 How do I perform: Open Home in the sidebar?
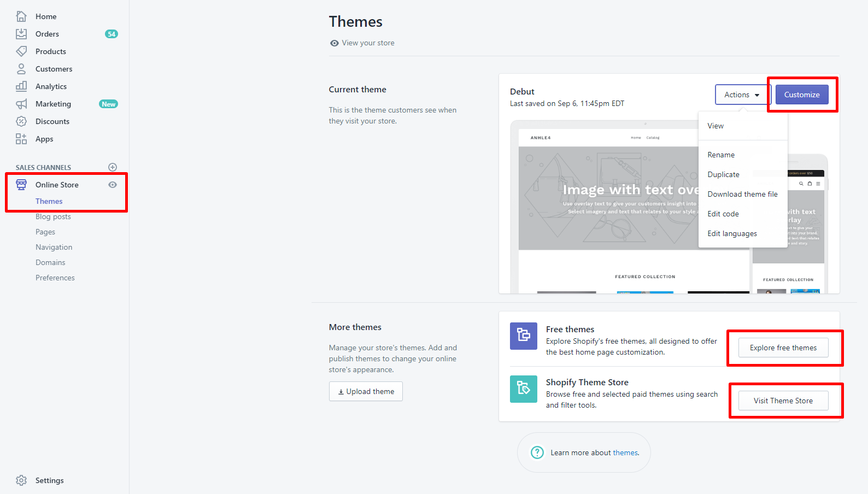tap(46, 16)
